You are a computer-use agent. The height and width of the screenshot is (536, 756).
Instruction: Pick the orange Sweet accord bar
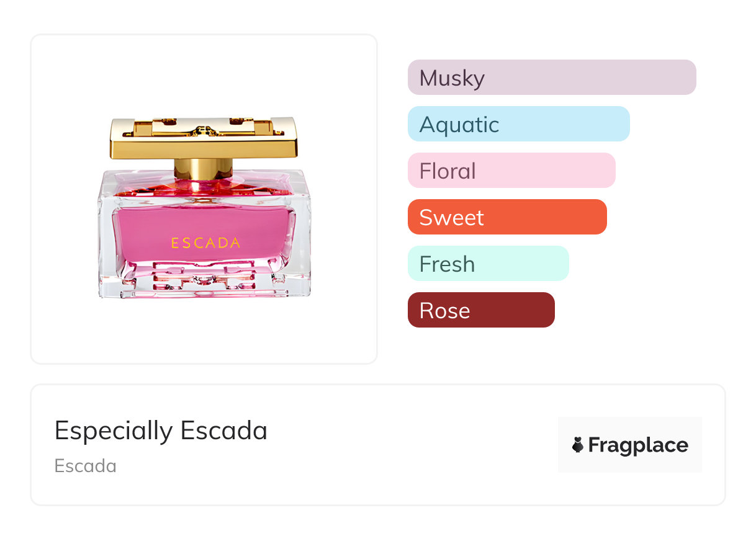(506, 217)
